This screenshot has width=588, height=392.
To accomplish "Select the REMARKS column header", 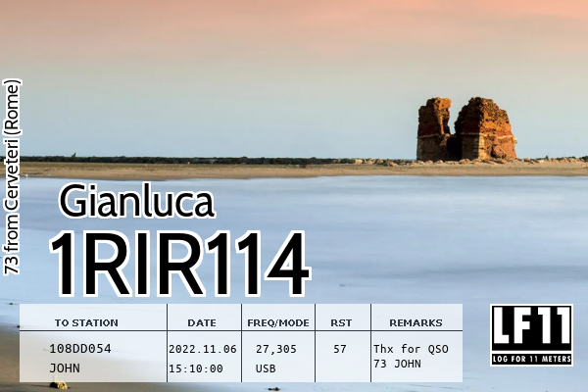I will [x=416, y=322].
